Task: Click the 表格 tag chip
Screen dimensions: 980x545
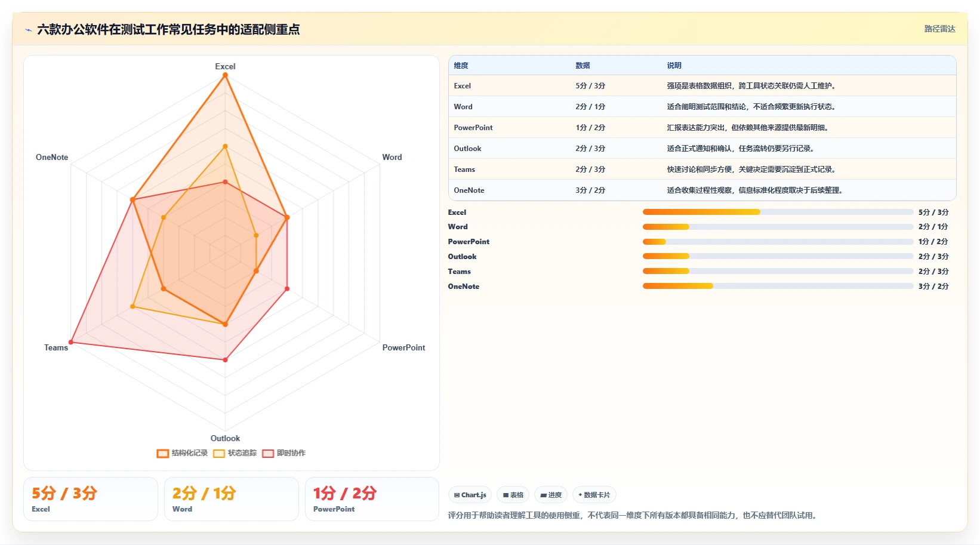Action: click(513, 495)
